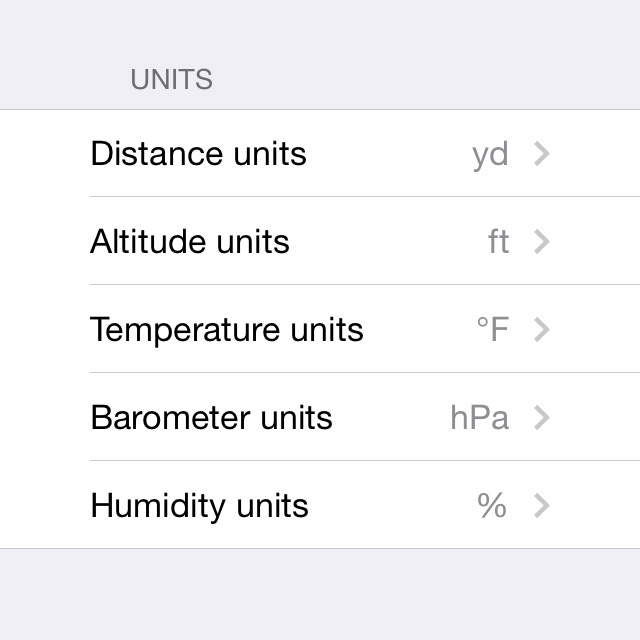Click the Humidity units label
Image resolution: width=640 pixels, height=640 pixels.
(199, 506)
